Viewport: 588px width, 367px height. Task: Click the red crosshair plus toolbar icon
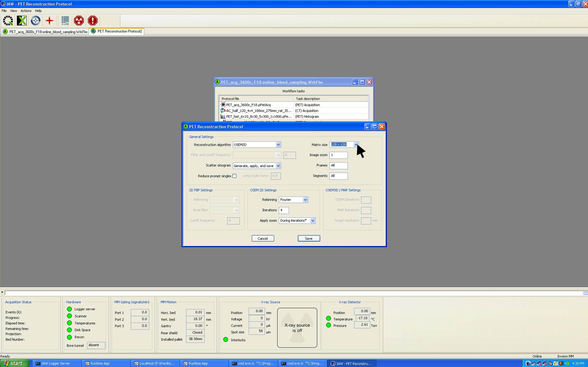point(49,21)
